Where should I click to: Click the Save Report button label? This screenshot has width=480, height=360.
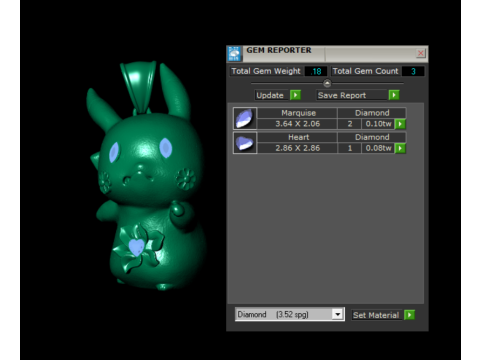coord(352,95)
